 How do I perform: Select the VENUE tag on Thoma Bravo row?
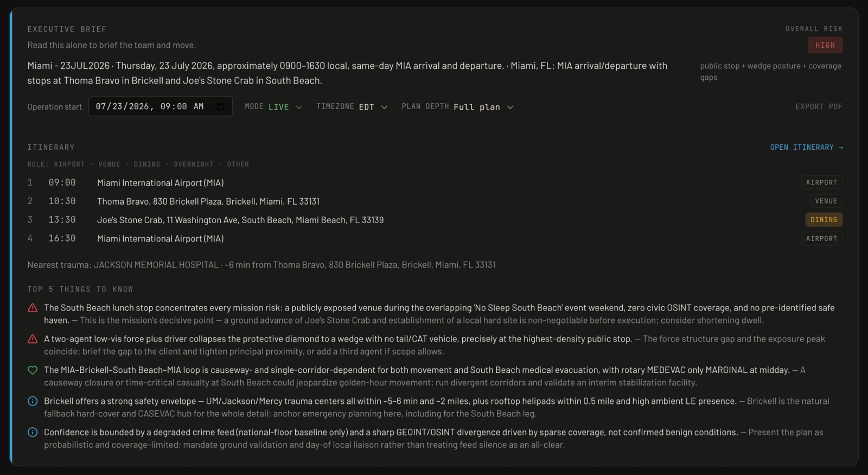coord(826,201)
